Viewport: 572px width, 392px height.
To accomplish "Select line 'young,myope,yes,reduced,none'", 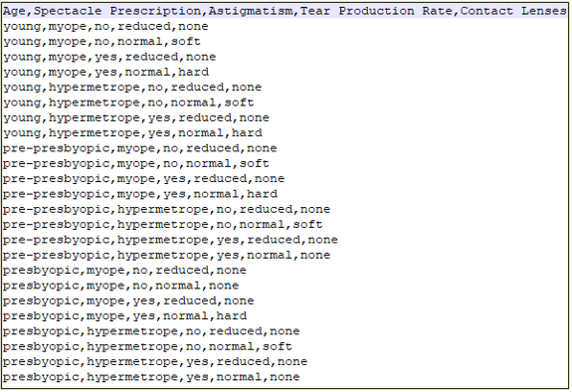I will 109,57.
